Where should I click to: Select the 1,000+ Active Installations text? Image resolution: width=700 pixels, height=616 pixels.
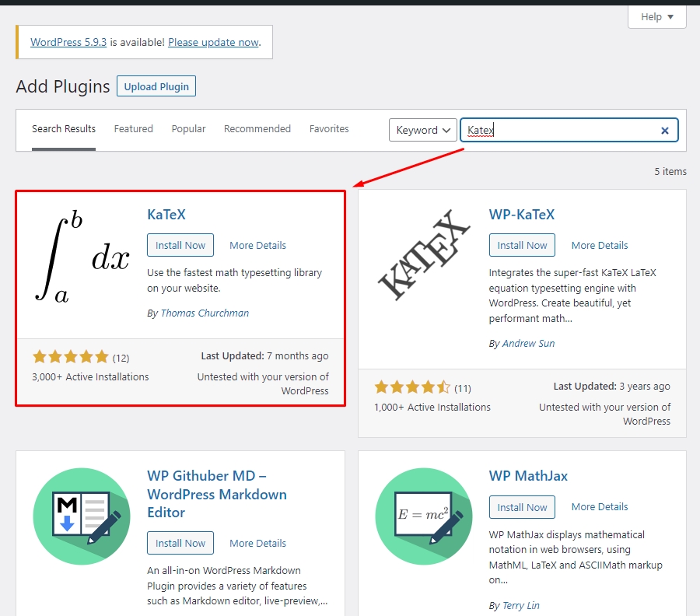pyautogui.click(x=432, y=408)
